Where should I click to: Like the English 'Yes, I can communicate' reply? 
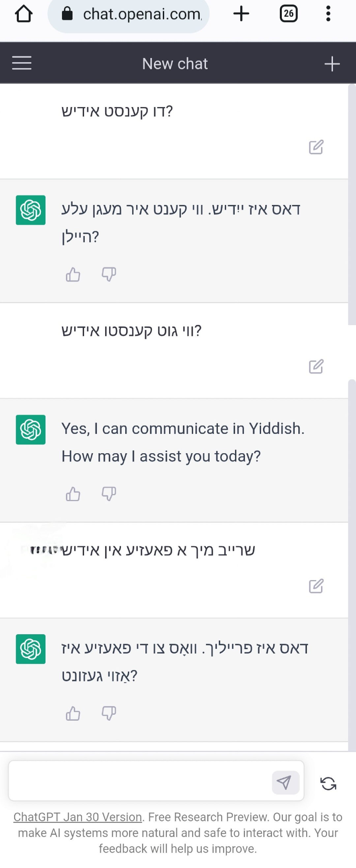click(73, 494)
